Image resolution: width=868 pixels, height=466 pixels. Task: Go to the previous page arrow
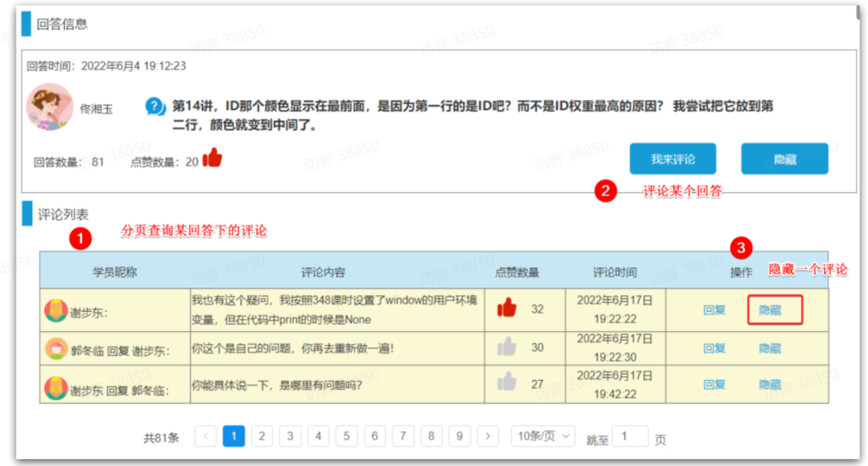tap(205, 436)
